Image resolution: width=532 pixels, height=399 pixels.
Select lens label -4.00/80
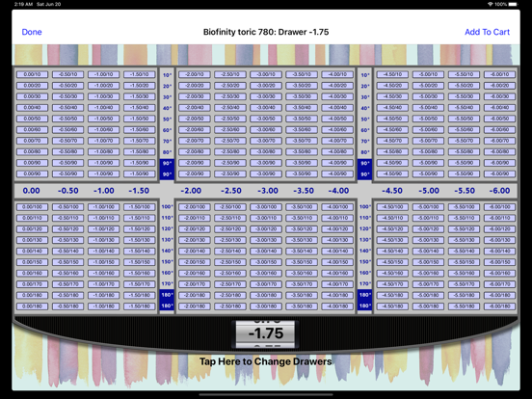pos(337,152)
